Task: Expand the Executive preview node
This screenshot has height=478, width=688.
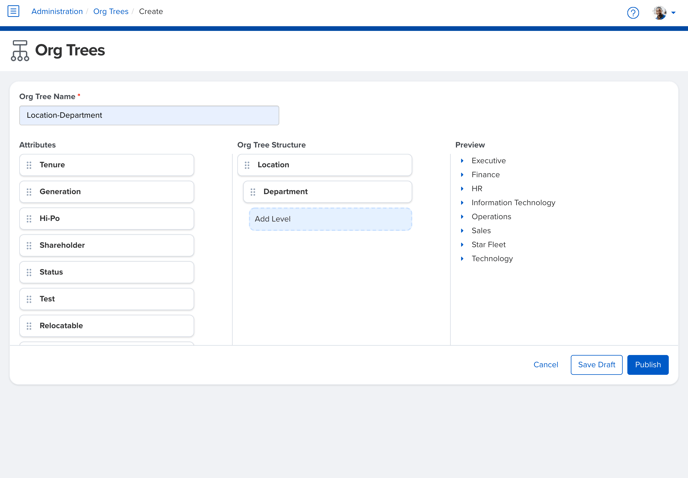Action: coord(462,161)
